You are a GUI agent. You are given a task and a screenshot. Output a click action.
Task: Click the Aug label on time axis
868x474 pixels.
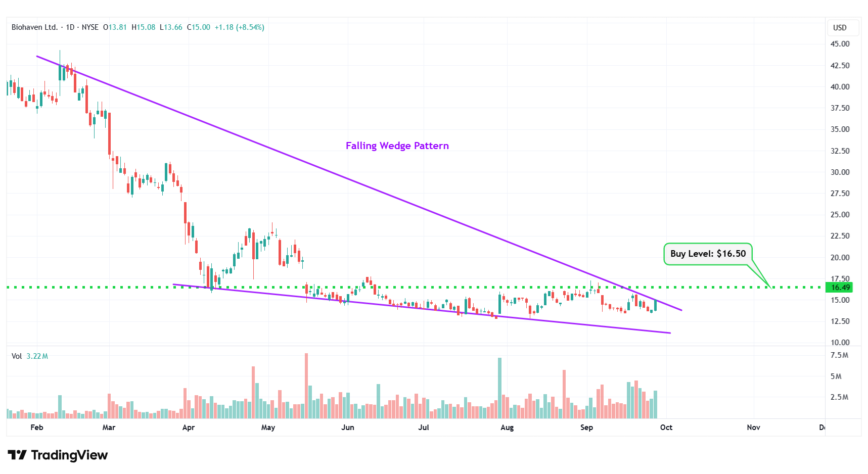point(507,428)
